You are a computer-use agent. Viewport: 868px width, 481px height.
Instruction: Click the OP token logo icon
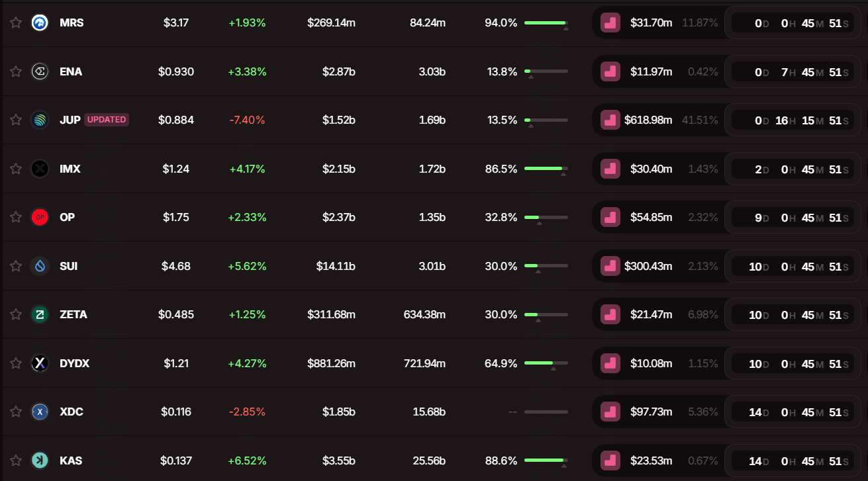[x=40, y=217]
